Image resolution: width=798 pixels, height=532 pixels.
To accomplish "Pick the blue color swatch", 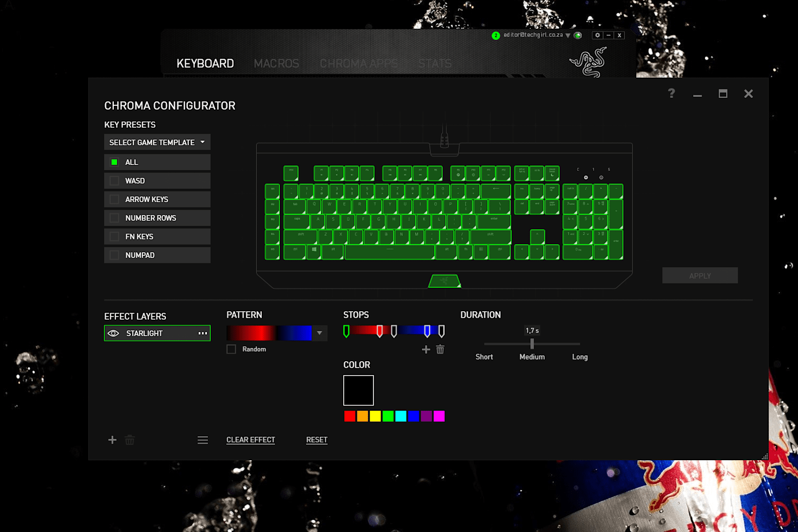I will 413,416.
